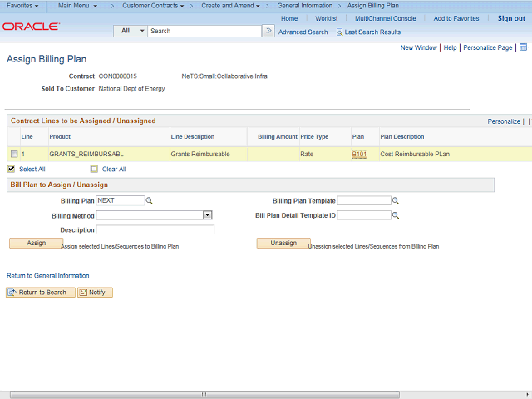Screen dimensions: 532x399
Task: Toggle the Last Search Results checkbox
Action: point(339,32)
